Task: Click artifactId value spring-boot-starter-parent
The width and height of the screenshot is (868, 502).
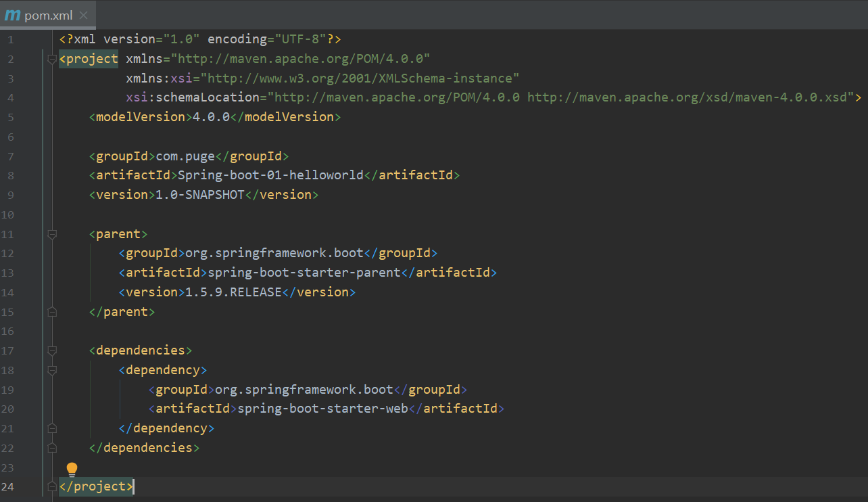Action: point(304,273)
